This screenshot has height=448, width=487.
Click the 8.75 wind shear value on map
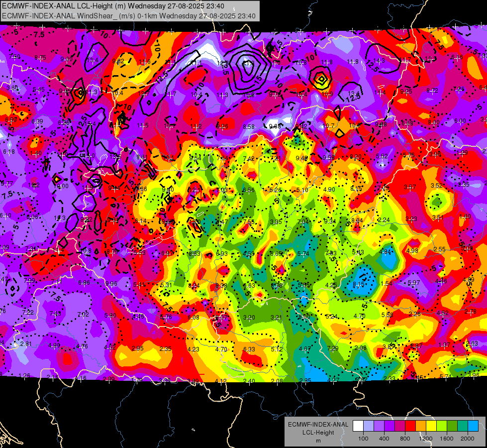pos(40,58)
